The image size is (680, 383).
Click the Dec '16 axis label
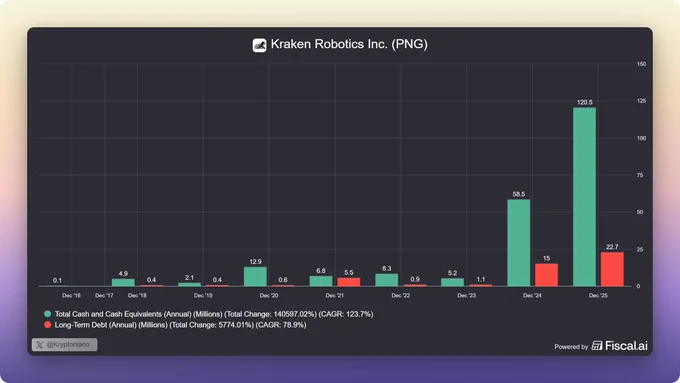coord(71,295)
